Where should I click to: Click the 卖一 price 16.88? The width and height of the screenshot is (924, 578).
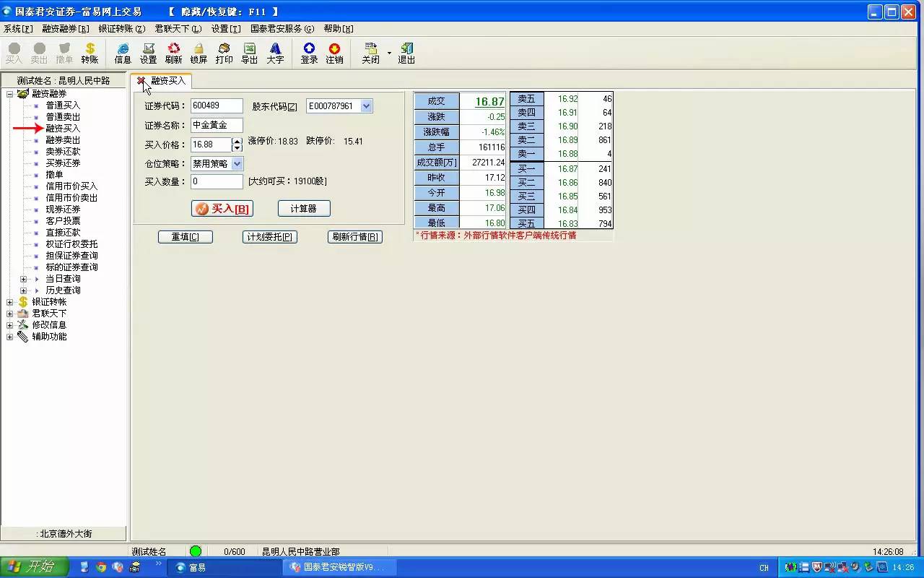tap(567, 154)
